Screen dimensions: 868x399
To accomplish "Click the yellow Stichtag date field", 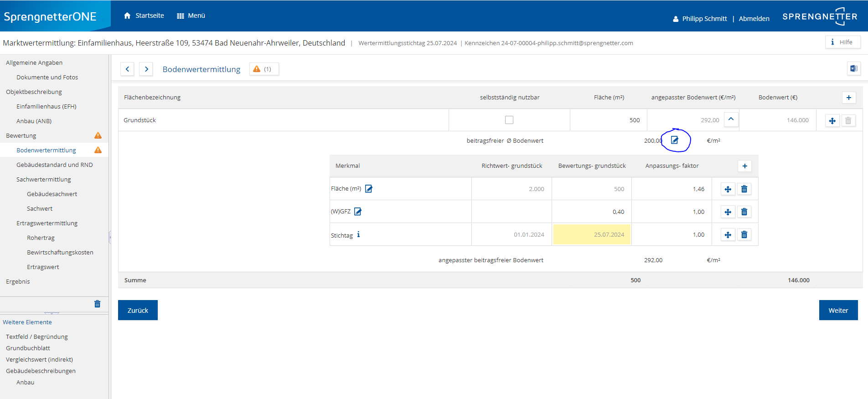I will coord(592,234).
